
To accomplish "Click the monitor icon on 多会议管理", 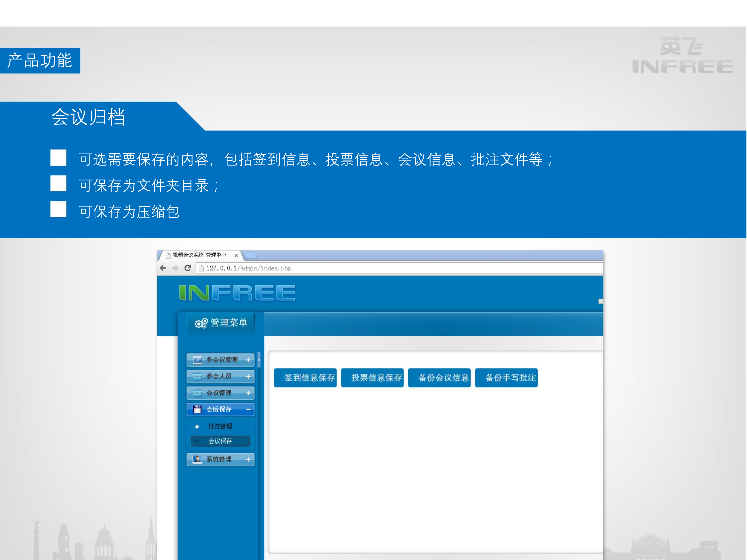I will pos(197,360).
